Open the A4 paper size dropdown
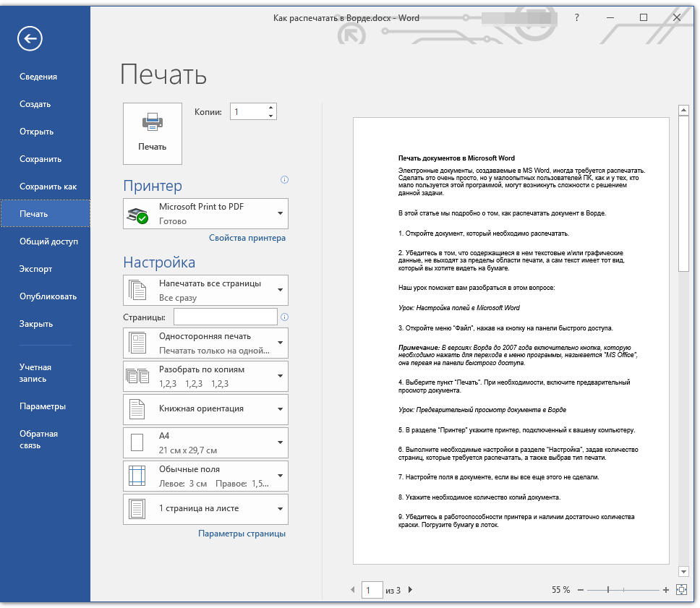Screen dimensions: 700x608 205,442
